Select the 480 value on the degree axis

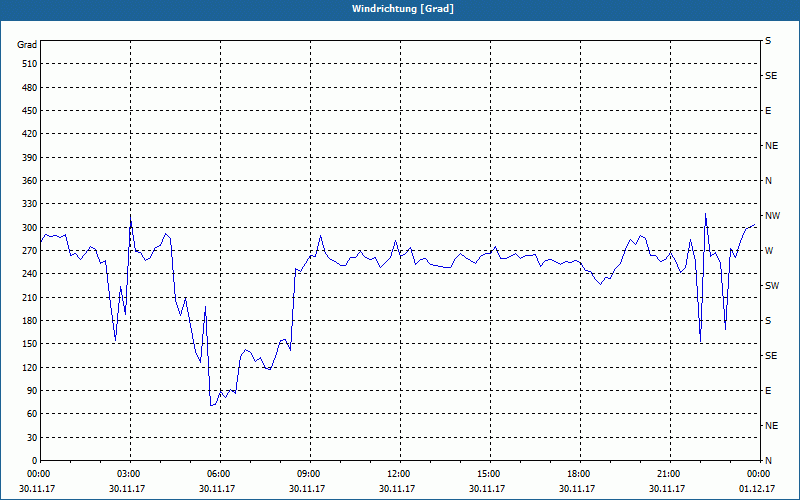[x=30, y=87]
